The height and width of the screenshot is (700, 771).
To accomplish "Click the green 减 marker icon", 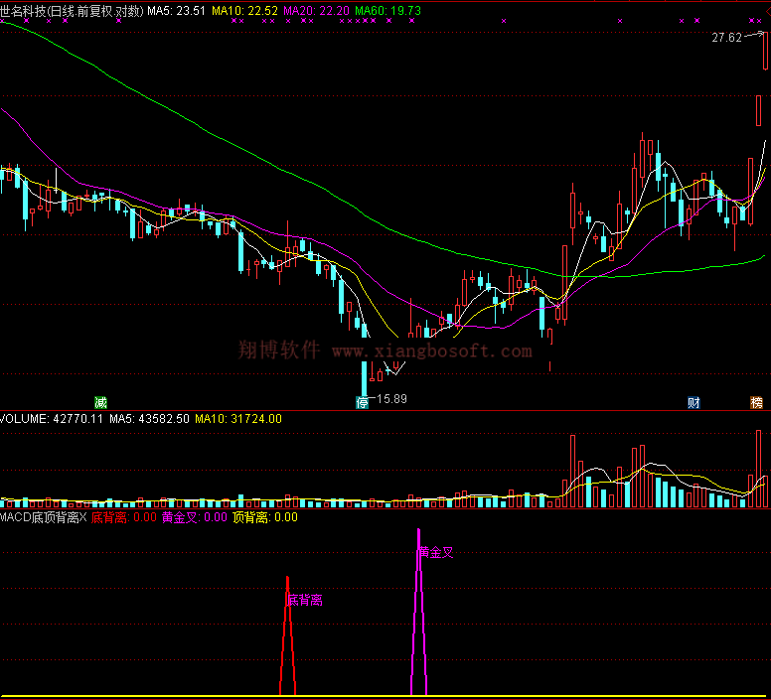I will coord(100,402).
